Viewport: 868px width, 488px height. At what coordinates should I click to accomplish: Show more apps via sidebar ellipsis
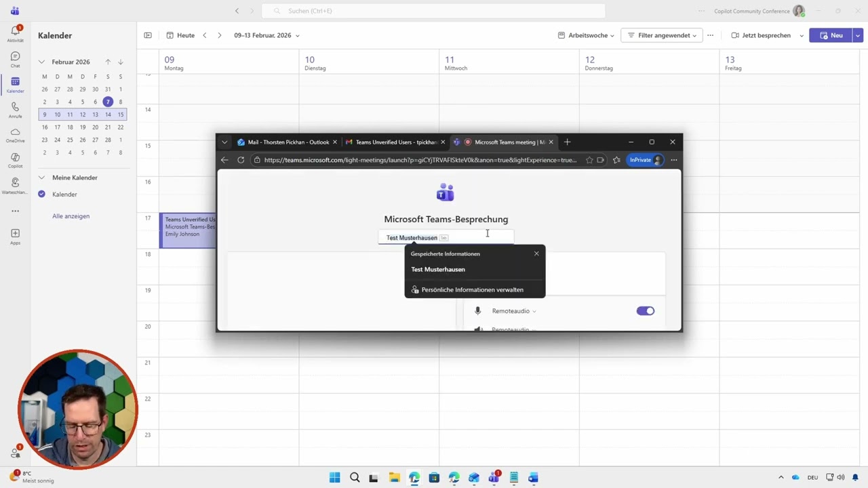pyautogui.click(x=15, y=211)
